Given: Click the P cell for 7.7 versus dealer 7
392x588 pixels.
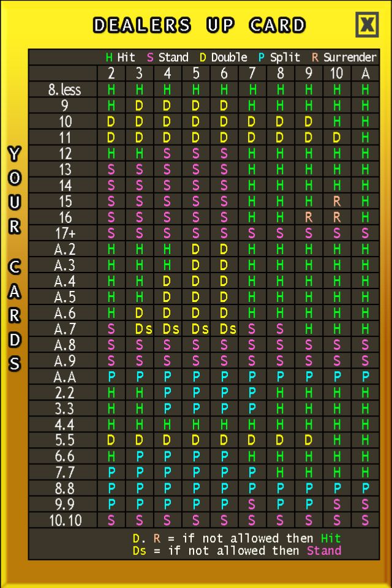Looking at the screenshot, I should [x=252, y=472].
